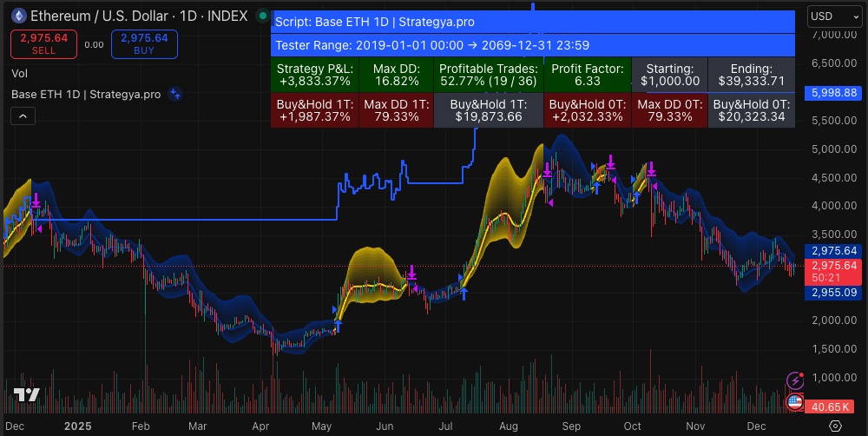The height and width of the screenshot is (436, 868).
Task: Click the magenta sell marker in late September
Action: (610, 162)
